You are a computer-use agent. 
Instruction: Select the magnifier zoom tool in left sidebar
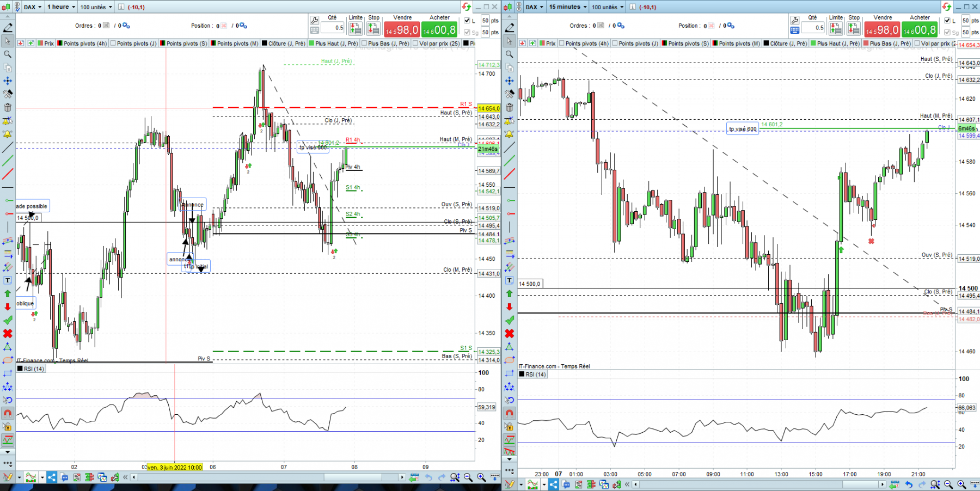tap(8, 54)
